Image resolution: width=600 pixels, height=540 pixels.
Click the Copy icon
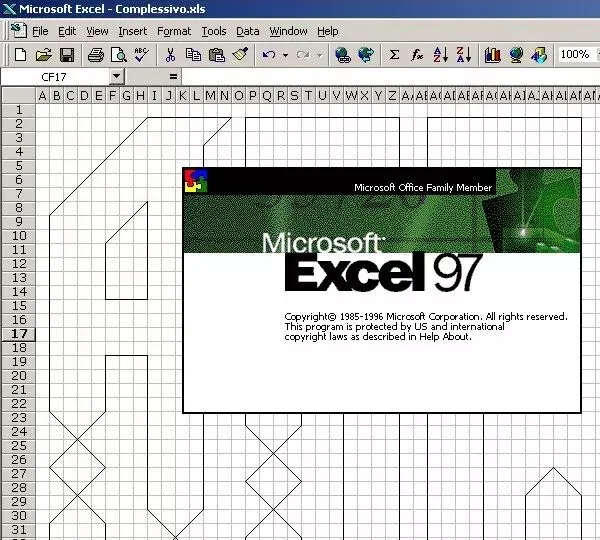[193, 55]
